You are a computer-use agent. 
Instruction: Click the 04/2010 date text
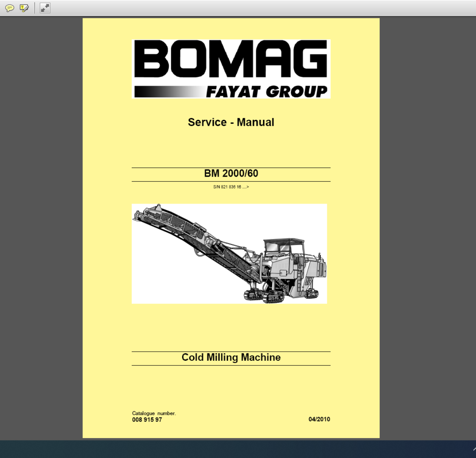[x=319, y=419]
